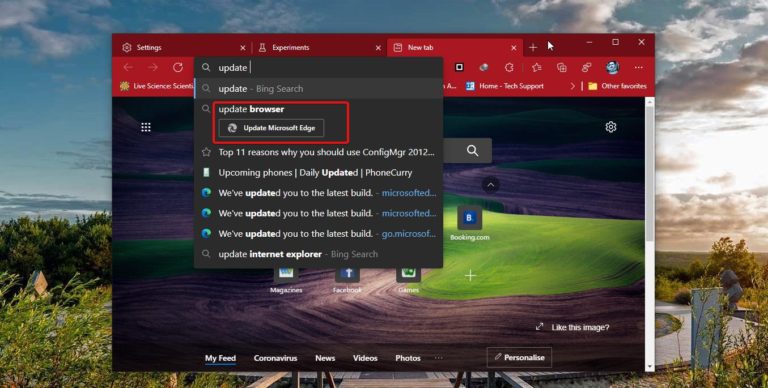Close the Experiments tab
Image resolution: width=768 pixels, height=388 pixels.
coord(378,48)
